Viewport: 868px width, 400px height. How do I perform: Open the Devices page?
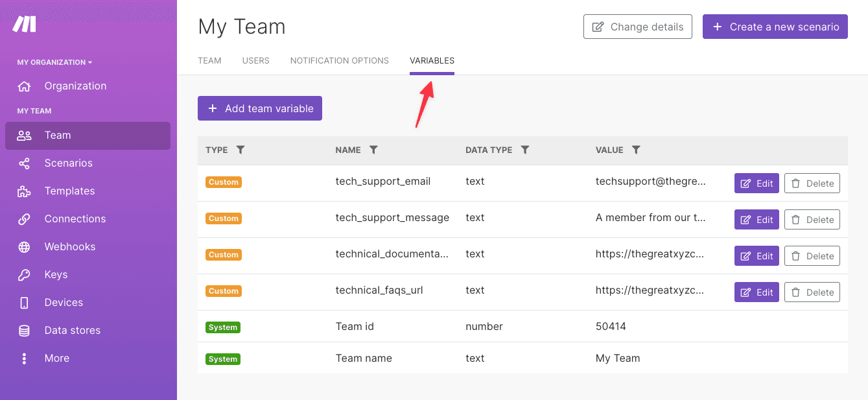63,302
